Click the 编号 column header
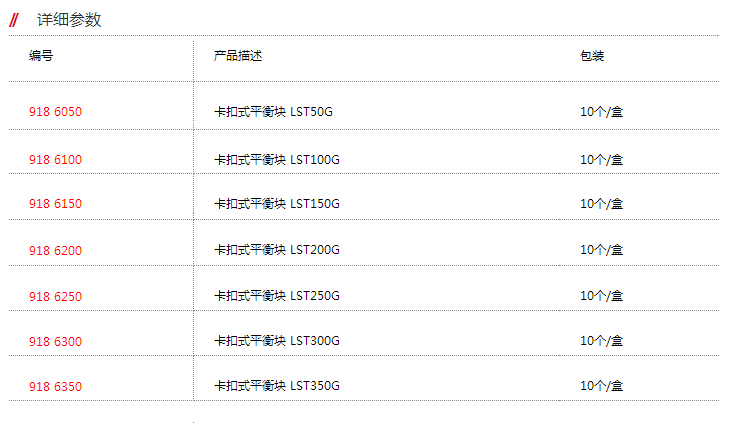 [41, 56]
